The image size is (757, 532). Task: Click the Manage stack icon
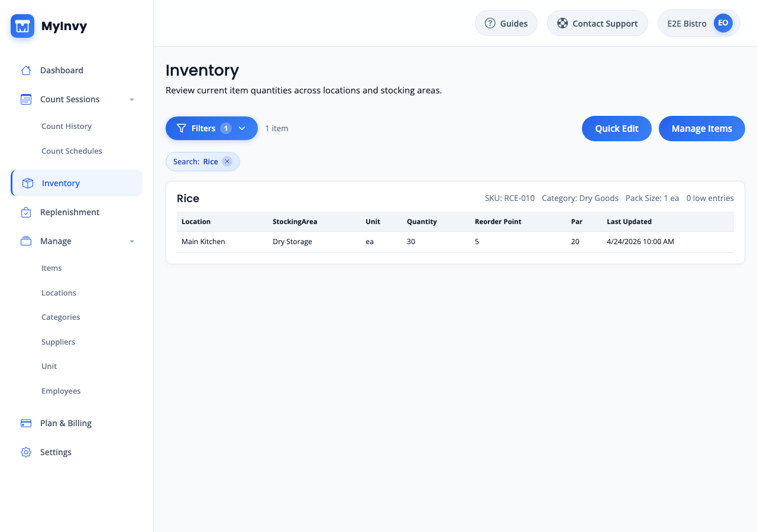26,241
